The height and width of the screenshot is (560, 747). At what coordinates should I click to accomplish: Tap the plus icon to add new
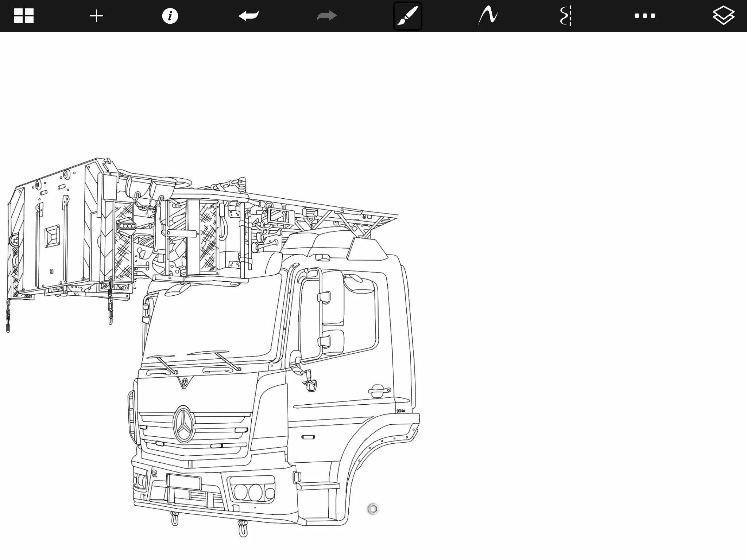(x=96, y=16)
